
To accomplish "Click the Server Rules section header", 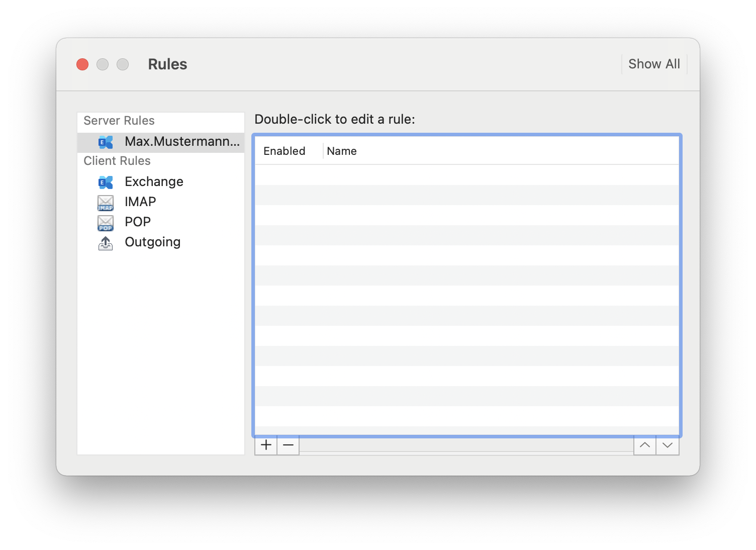I will click(x=119, y=121).
